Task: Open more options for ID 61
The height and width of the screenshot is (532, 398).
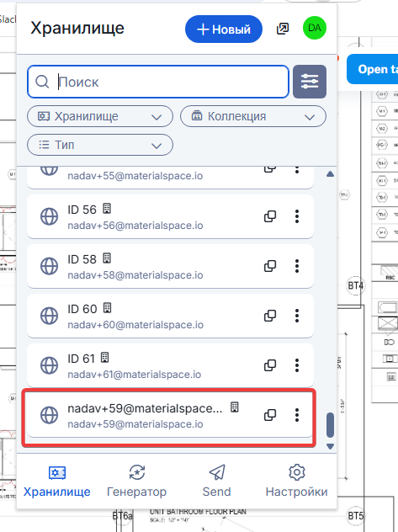Action: 297,365
